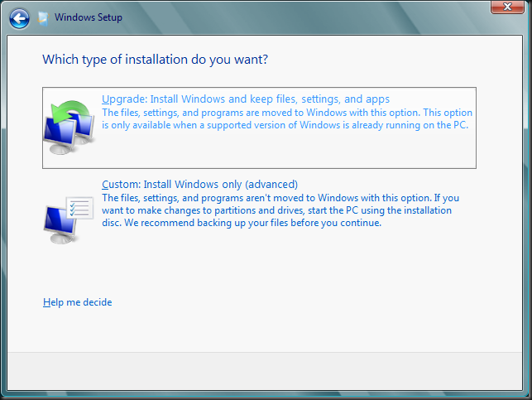Click the Custom install checklist computer icon

click(x=69, y=219)
